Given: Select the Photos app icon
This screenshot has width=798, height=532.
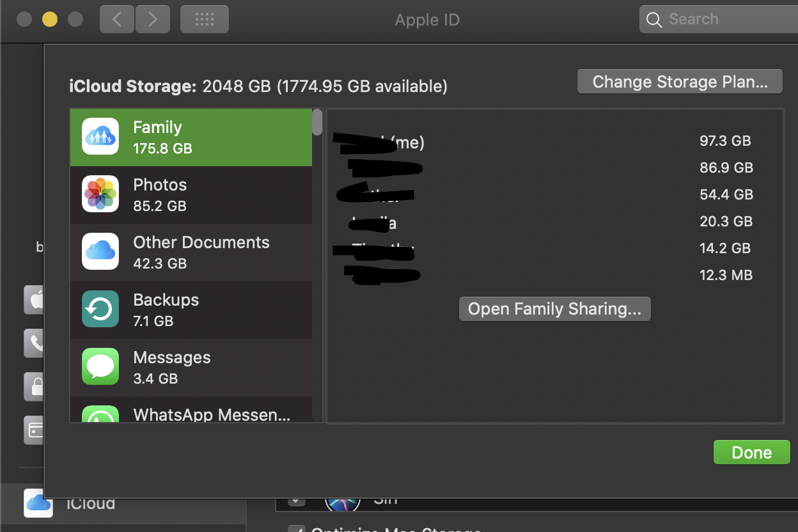Looking at the screenshot, I should [x=100, y=194].
